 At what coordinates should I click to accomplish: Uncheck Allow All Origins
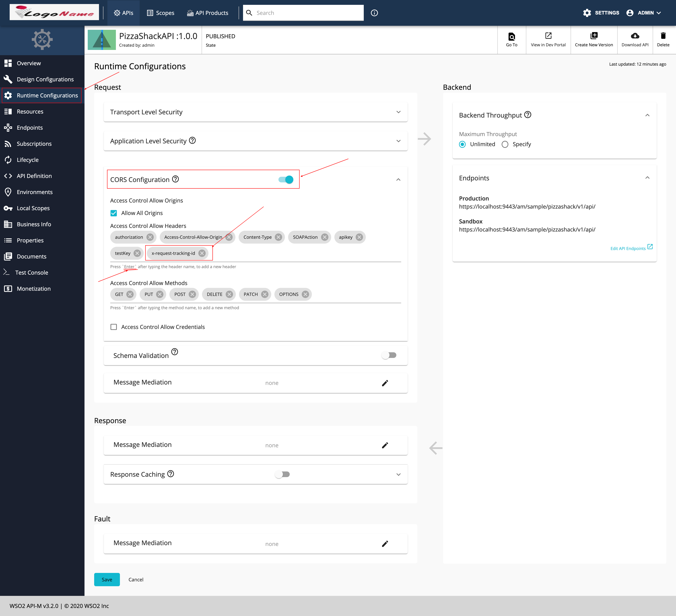pyautogui.click(x=114, y=213)
